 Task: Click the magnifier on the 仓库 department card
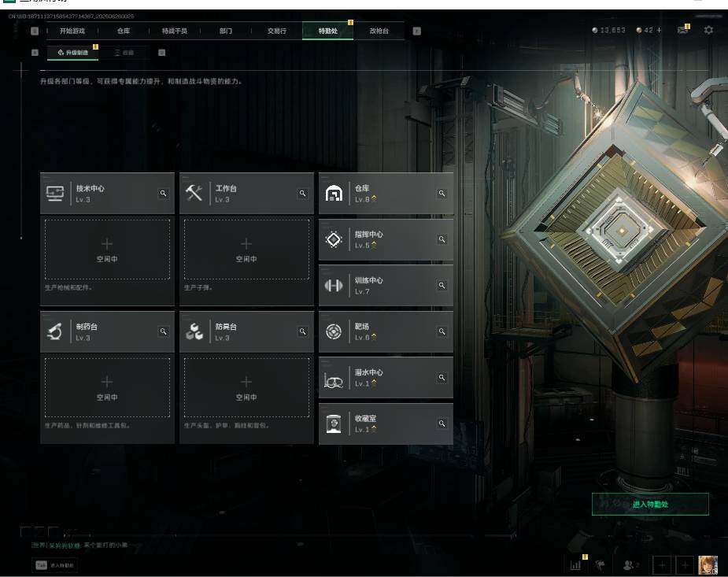click(442, 193)
